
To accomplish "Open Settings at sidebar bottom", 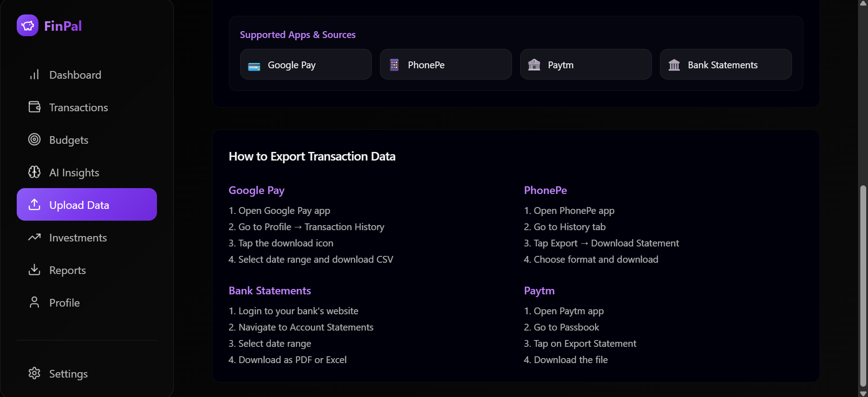I will (x=87, y=373).
